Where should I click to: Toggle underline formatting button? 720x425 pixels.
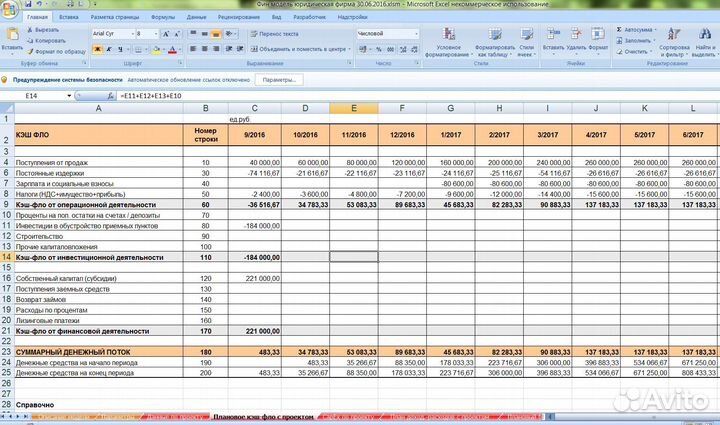pyautogui.click(x=119, y=48)
